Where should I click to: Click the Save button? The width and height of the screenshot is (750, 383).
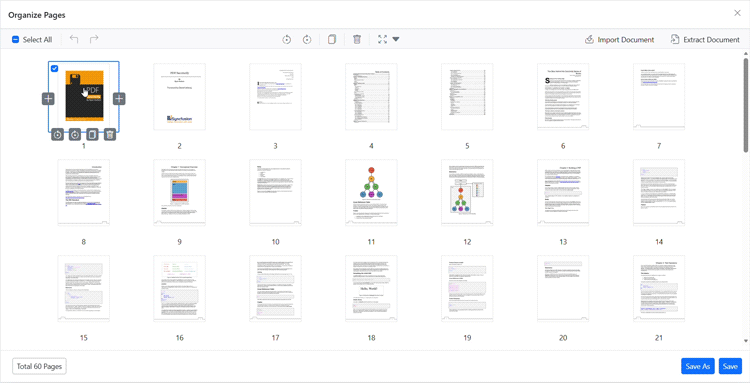pyautogui.click(x=730, y=366)
